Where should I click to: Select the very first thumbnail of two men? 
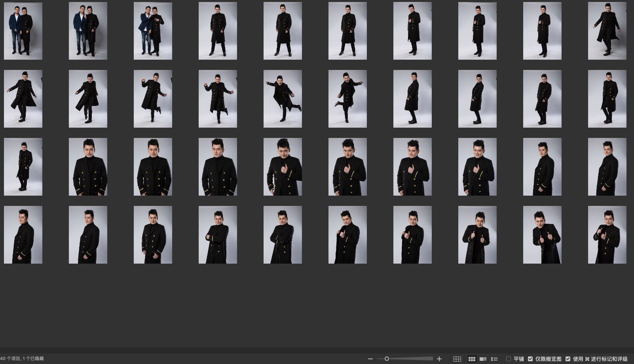point(23,31)
